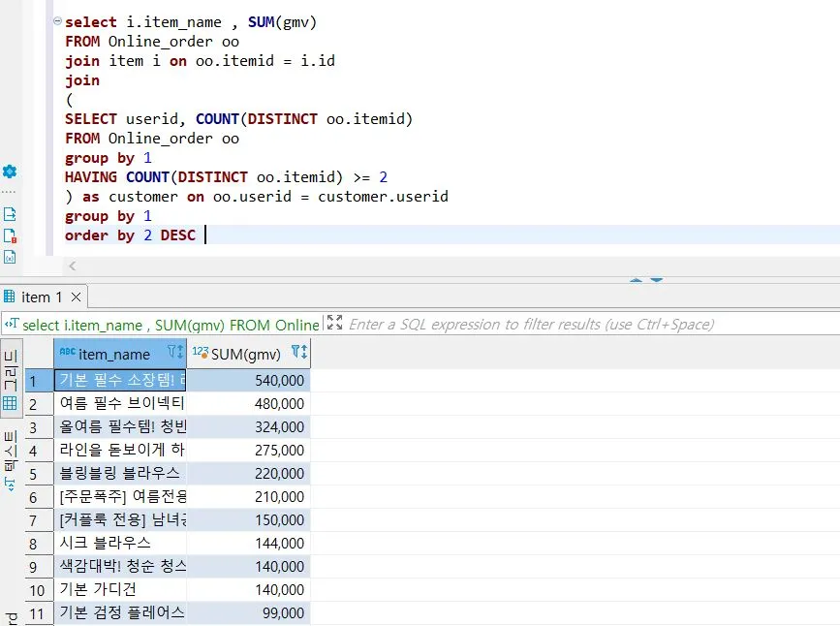Click the value 480,000

pos(279,403)
